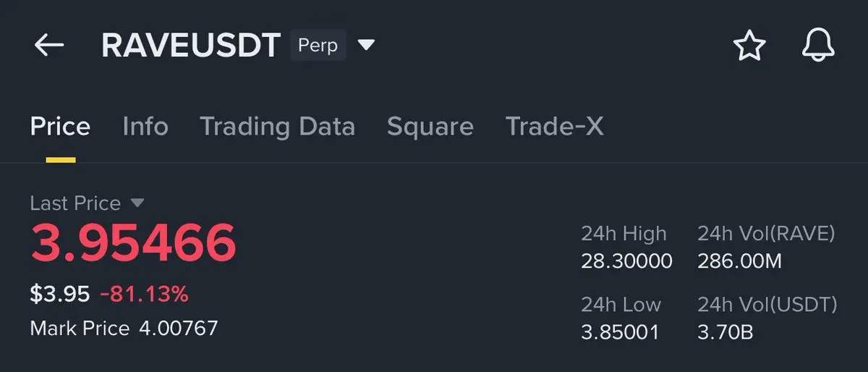Screen dimensions: 868x372
Task: Switch to the Trading Data tab
Action: 277,127
